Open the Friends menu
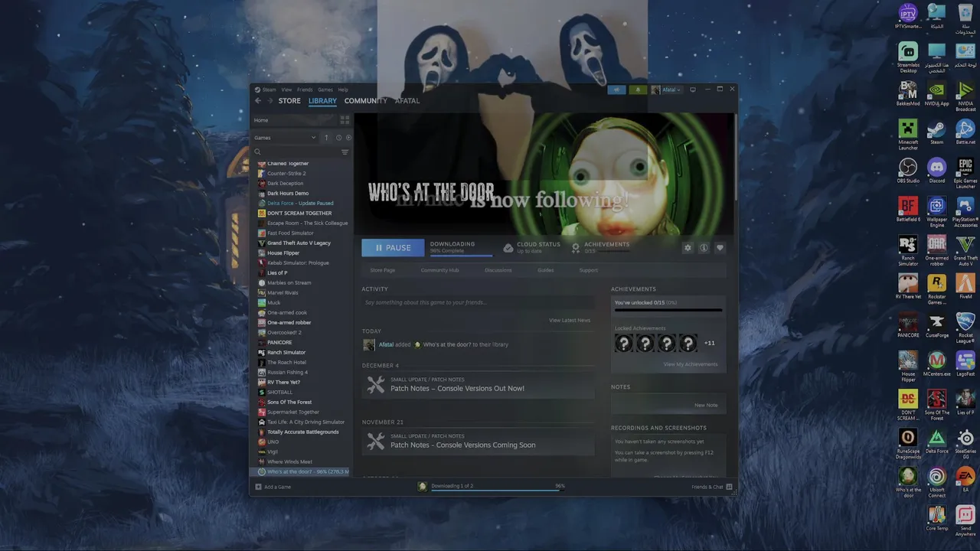 coord(305,90)
